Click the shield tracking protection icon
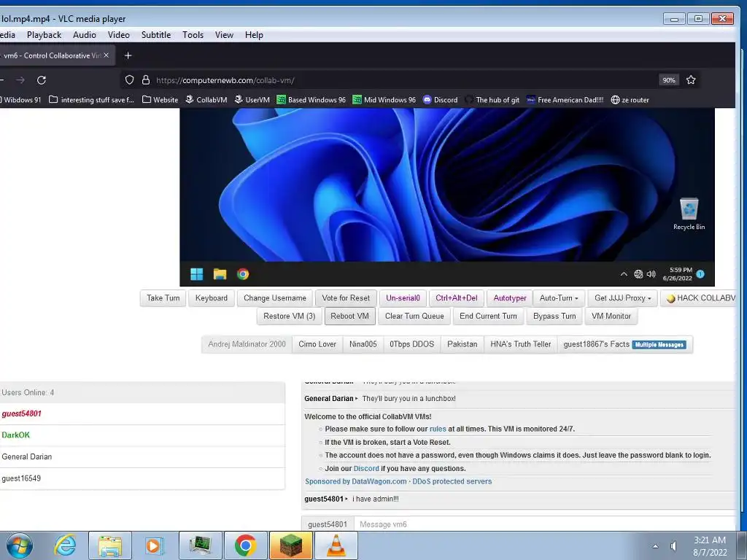747x560 pixels. pyautogui.click(x=129, y=80)
